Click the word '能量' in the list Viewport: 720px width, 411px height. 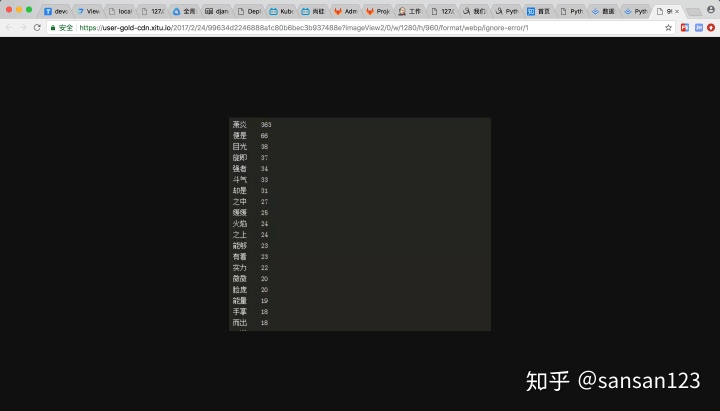tap(240, 301)
